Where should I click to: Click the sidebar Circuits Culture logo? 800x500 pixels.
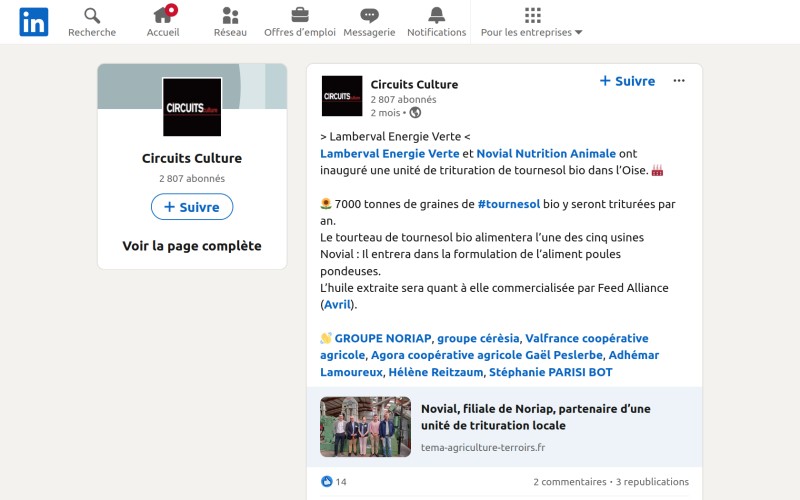click(x=192, y=107)
